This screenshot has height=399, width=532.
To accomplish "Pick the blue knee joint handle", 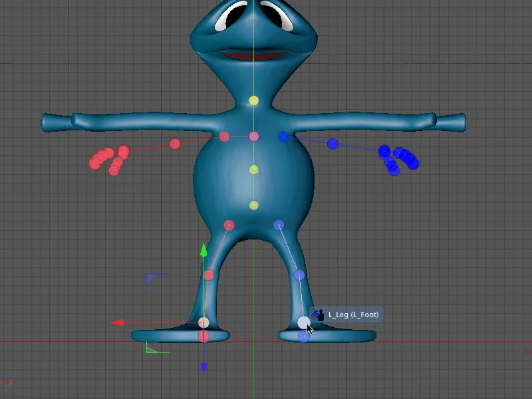I will coord(299,275).
